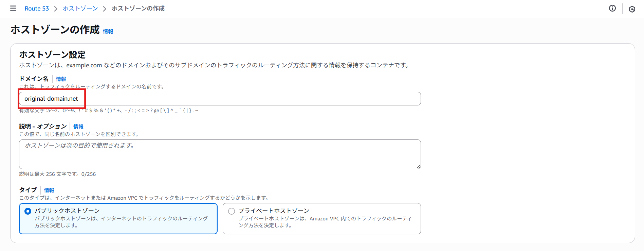
Task: Click the 0/256 character count text
Action: point(89,174)
